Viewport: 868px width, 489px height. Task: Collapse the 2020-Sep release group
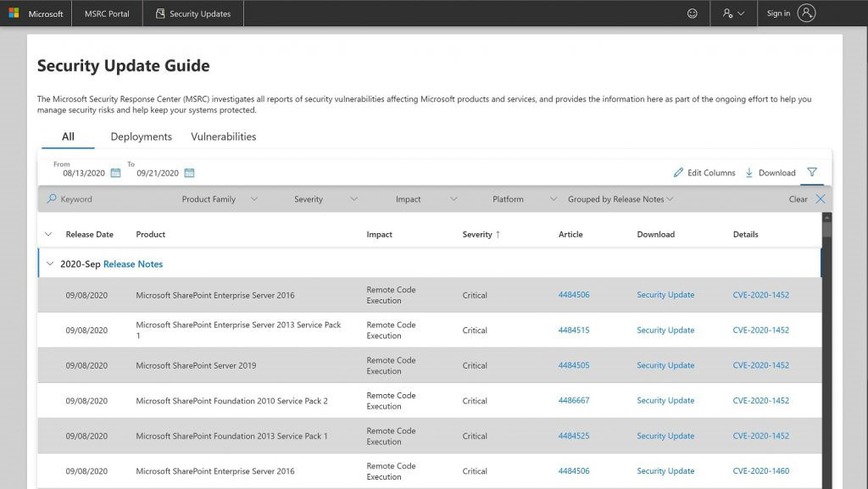pyautogui.click(x=50, y=264)
